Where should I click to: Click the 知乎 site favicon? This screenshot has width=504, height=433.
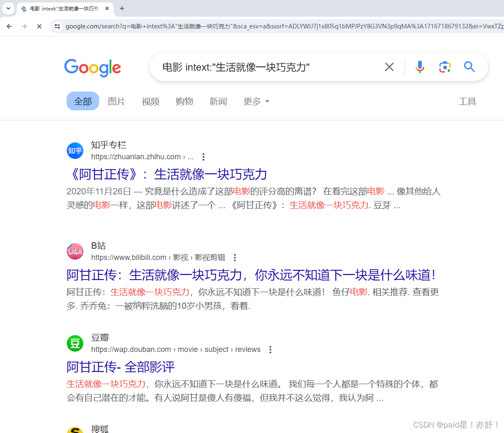coord(75,151)
